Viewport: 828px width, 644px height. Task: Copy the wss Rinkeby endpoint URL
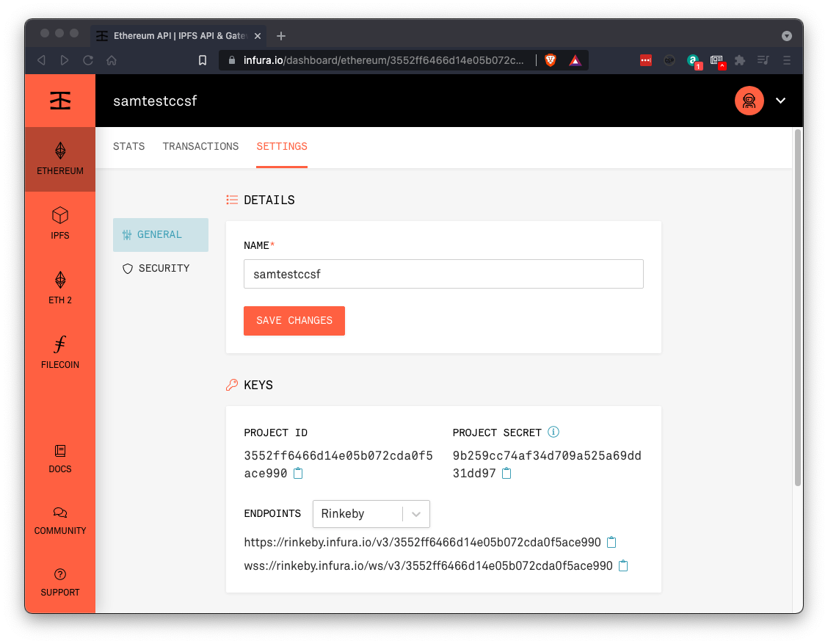623,566
